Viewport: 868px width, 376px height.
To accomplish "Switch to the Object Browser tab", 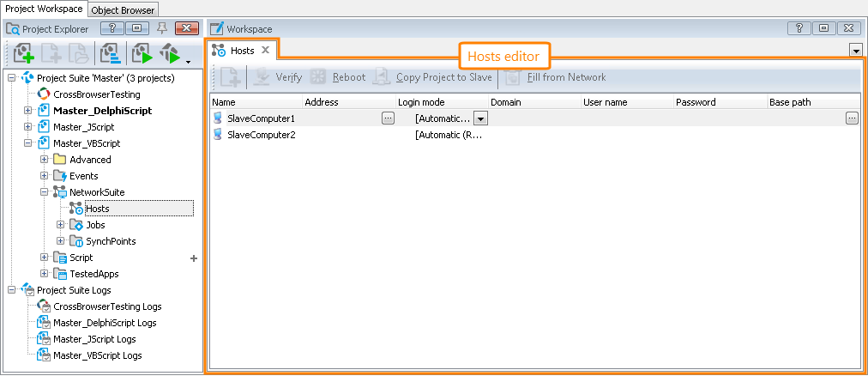I will pyautogui.click(x=123, y=10).
